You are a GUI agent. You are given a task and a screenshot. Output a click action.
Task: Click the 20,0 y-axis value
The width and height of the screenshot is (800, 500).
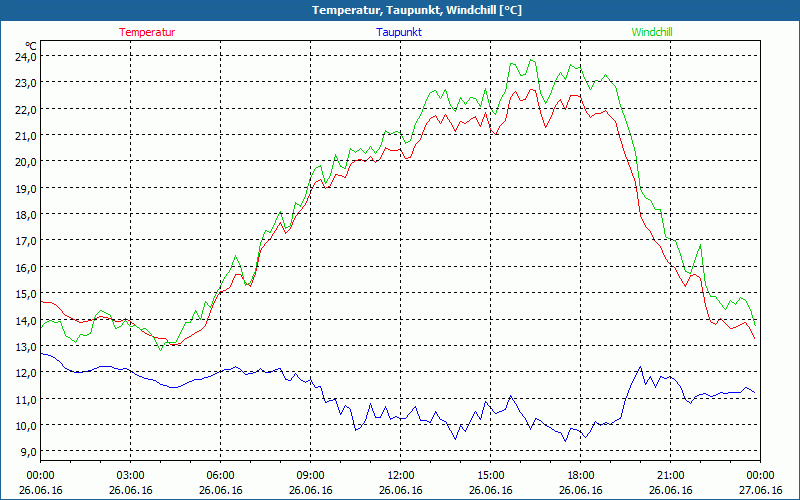26,162
